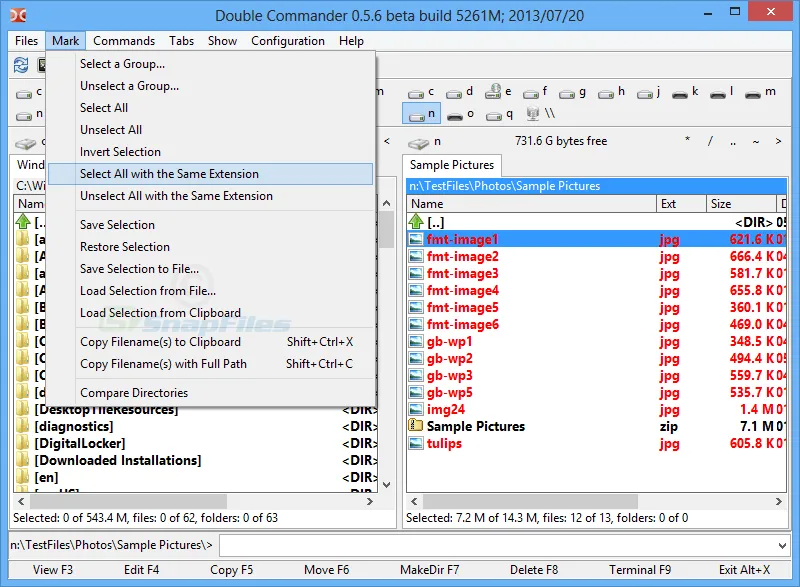Viewport: 800px width, 587px height.
Task: Click the tulips image file icon
Action: point(416,443)
